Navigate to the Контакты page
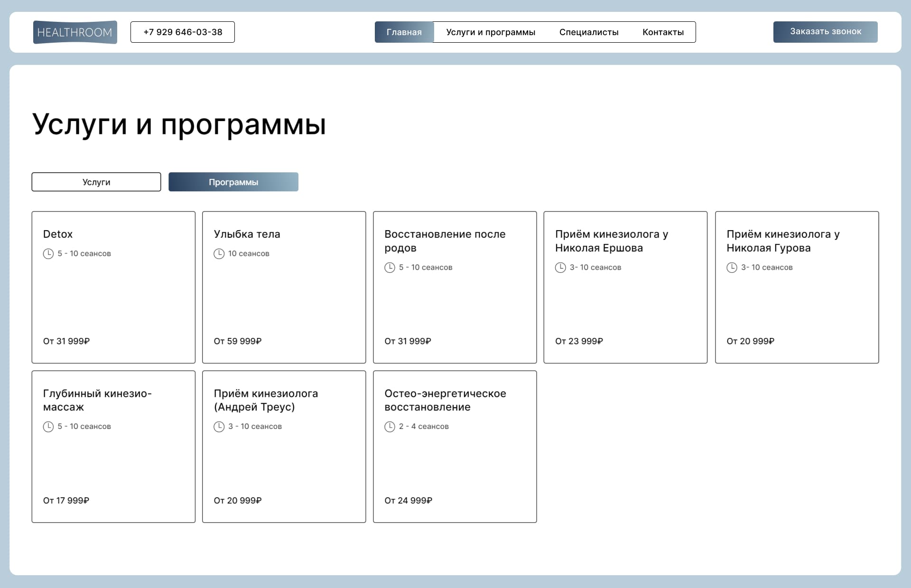The width and height of the screenshot is (911, 588). pyautogui.click(x=663, y=32)
